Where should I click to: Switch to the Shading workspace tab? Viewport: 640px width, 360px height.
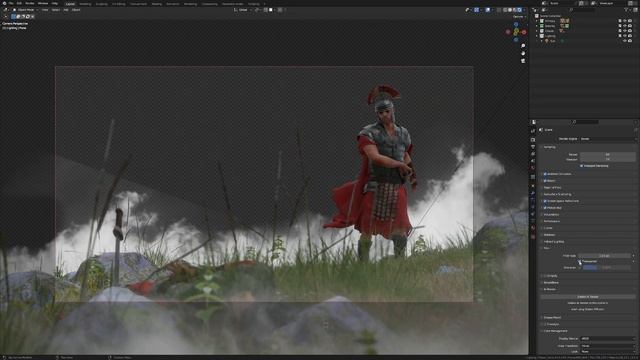[157, 4]
